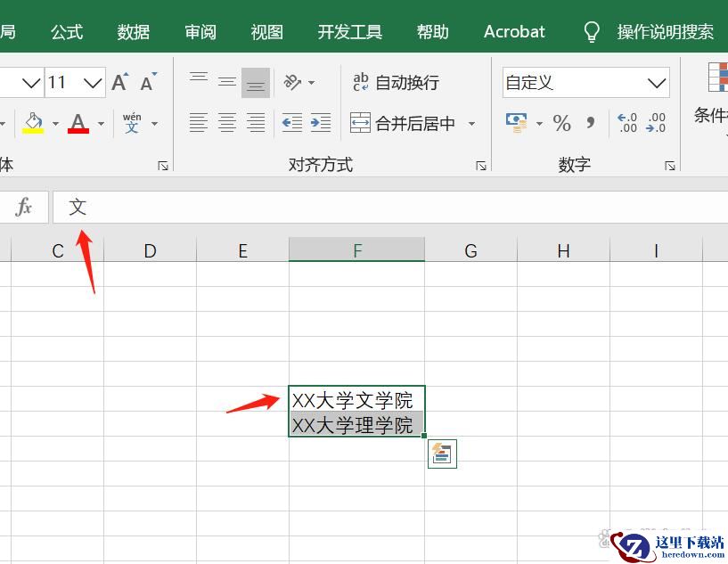Open the merge and center dropdown arrow
Image resolution: width=728 pixels, height=564 pixels.
pyautogui.click(x=472, y=124)
